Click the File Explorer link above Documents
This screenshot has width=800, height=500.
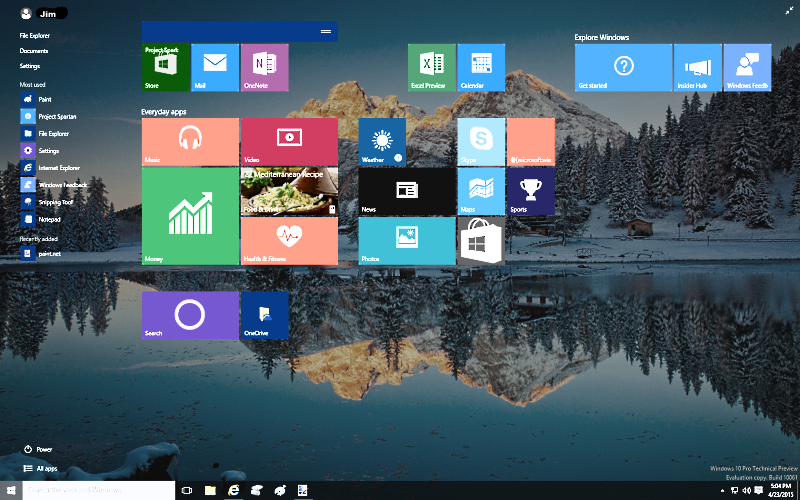(35, 36)
